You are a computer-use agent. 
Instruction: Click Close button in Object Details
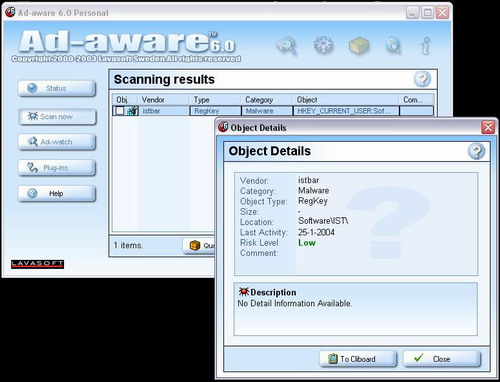pos(442,359)
